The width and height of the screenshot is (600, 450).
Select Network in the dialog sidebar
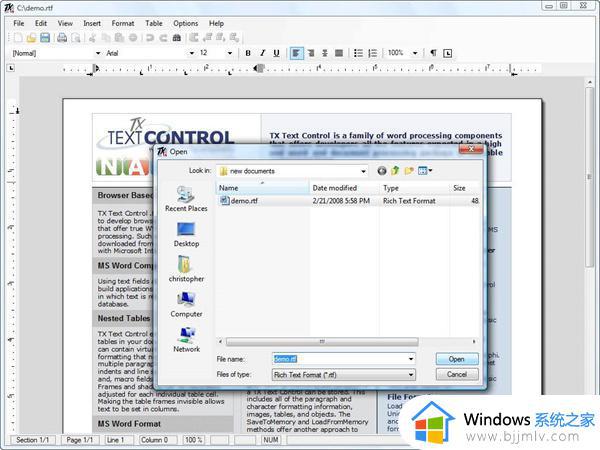[186, 340]
